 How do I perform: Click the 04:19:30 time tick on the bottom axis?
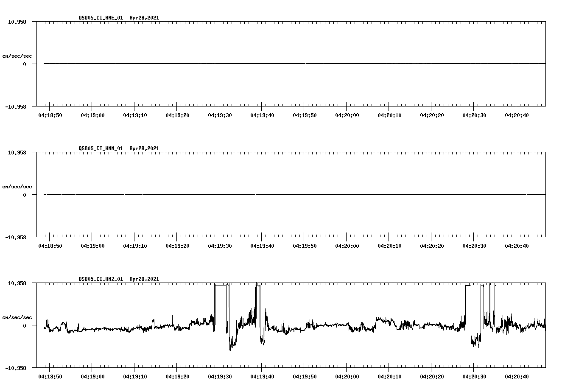(220, 376)
